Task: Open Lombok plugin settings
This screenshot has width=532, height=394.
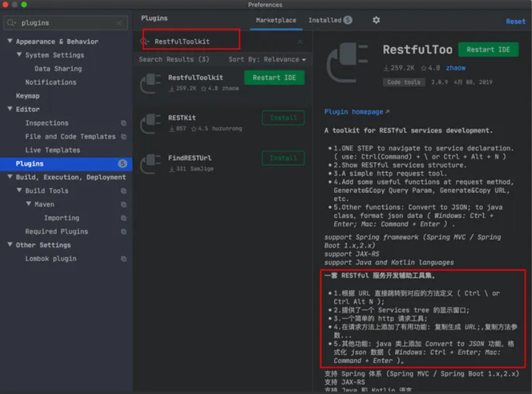Action: 50,259
